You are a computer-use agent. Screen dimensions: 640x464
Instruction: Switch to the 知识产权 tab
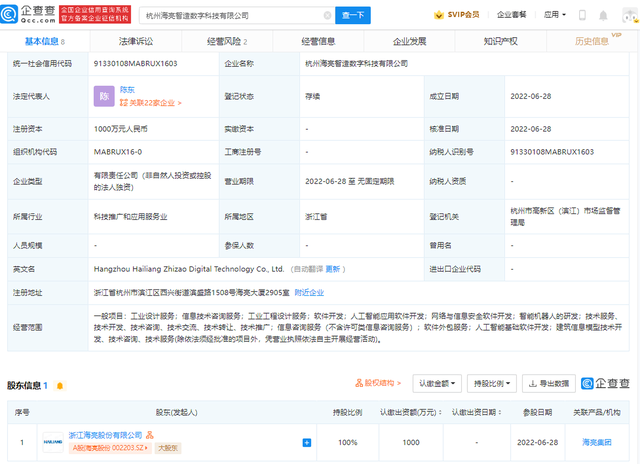tap(500, 41)
